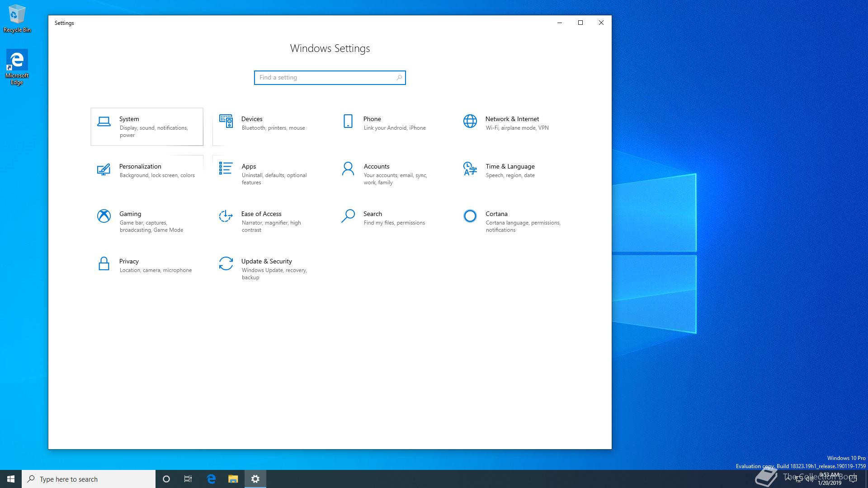The height and width of the screenshot is (488, 868).
Task: Click the Cortana circle icon
Action: [470, 216]
